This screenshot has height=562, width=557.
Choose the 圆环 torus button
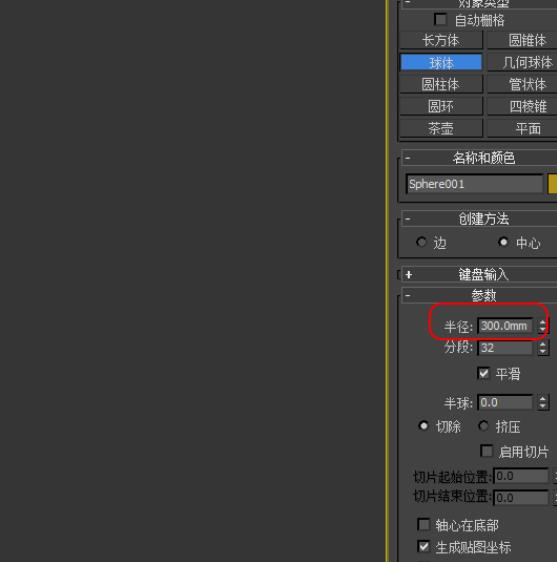pos(441,106)
